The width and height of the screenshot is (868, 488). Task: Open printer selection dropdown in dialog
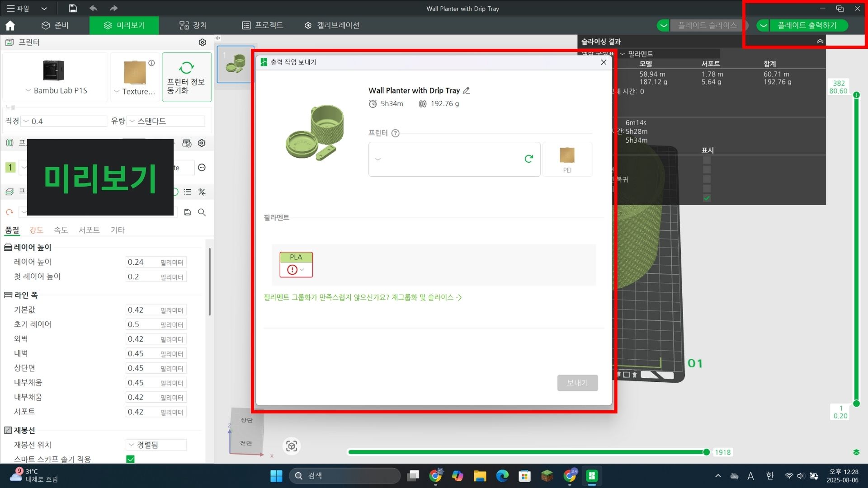click(x=454, y=159)
